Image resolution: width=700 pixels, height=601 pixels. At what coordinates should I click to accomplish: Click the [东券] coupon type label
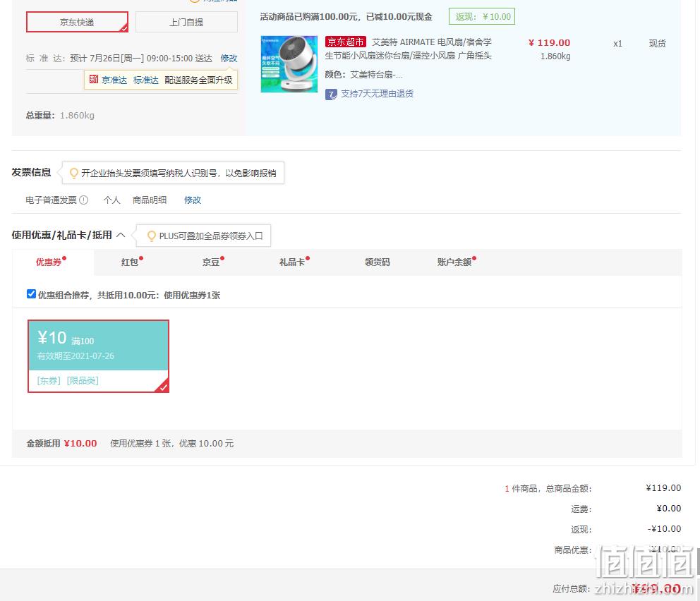[x=49, y=381]
